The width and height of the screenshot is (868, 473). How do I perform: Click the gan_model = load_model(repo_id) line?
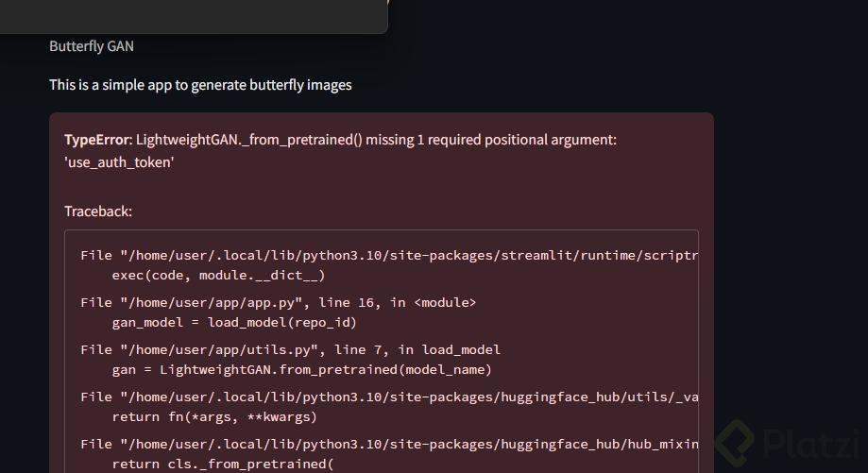click(x=234, y=322)
